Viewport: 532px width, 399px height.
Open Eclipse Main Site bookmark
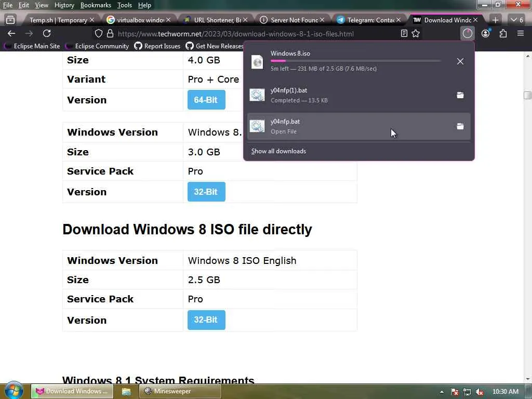pos(32,46)
